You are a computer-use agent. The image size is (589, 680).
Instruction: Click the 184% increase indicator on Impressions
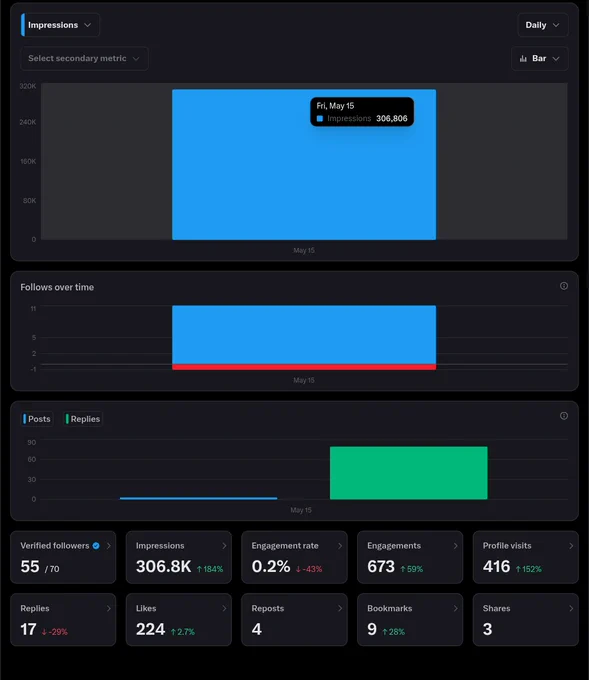click(210, 569)
